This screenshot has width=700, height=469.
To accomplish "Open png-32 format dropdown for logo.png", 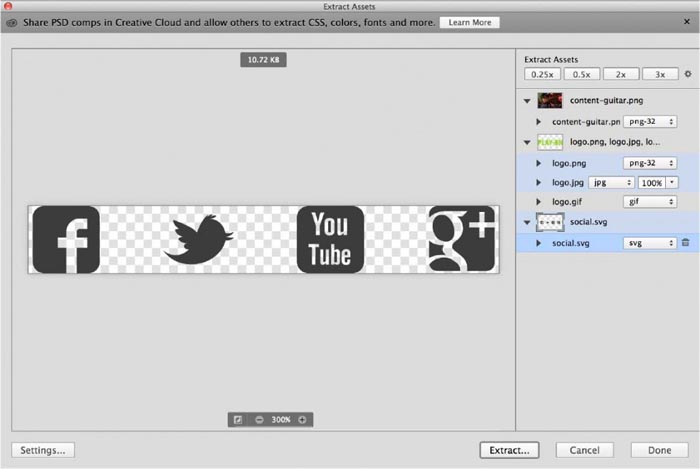I will pos(650,163).
